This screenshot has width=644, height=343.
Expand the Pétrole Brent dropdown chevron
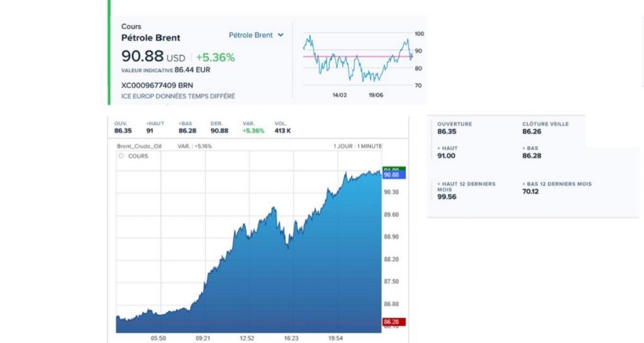[280, 35]
